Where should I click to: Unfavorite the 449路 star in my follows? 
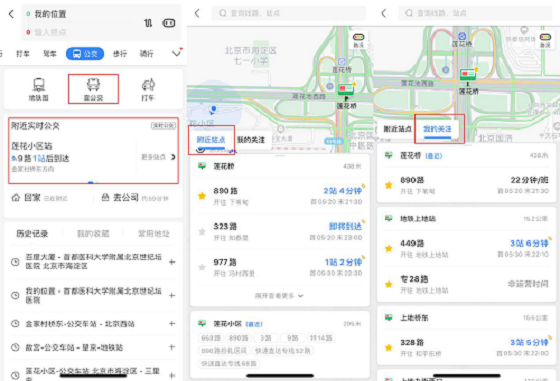389,248
